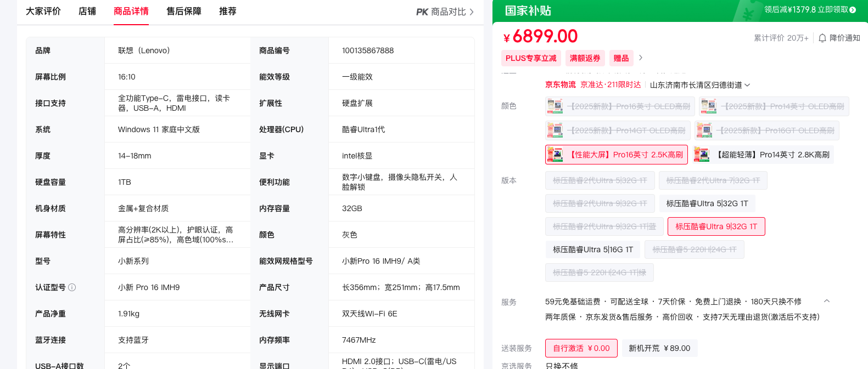Click the Pro14英寸 OLED高刷 option thumbnail
Viewport: 868px width, 369px height.
(709, 106)
